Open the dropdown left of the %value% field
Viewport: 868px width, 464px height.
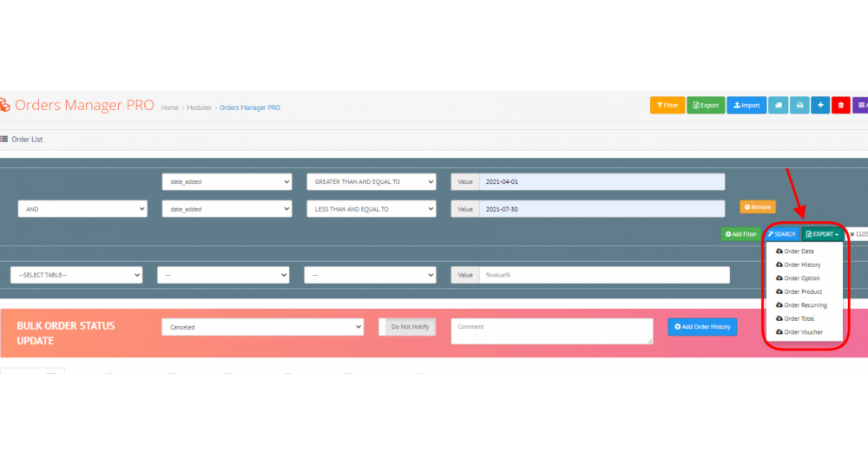tap(370, 275)
